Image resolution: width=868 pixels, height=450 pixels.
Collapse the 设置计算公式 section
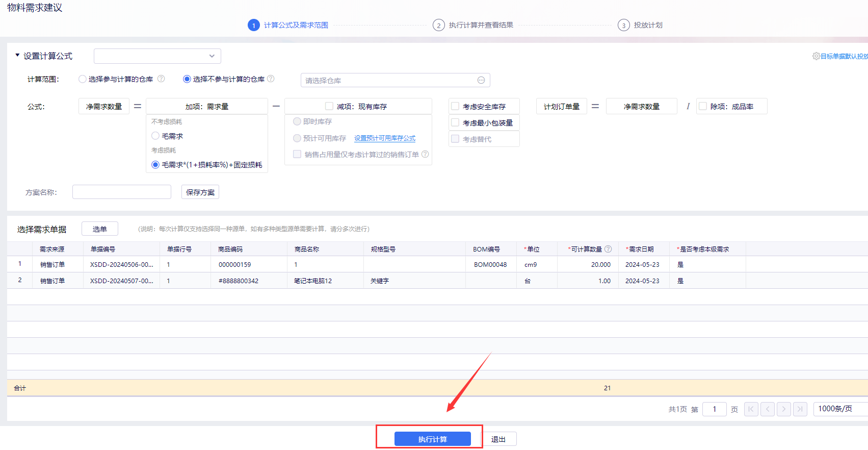pos(17,55)
